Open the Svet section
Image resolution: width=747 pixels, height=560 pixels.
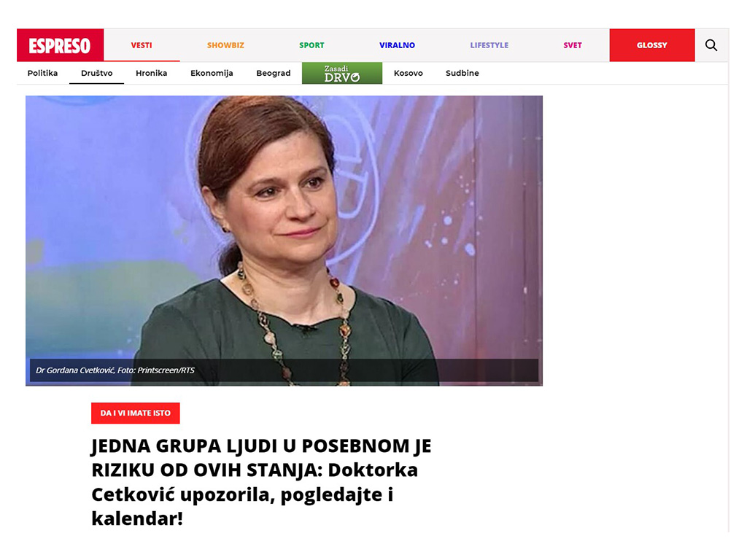pos(572,45)
